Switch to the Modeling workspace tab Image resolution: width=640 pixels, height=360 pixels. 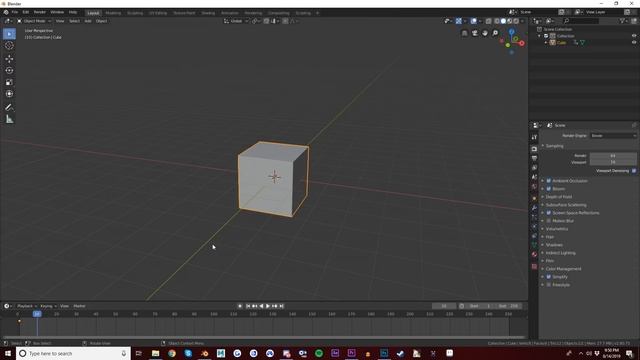tap(113, 13)
